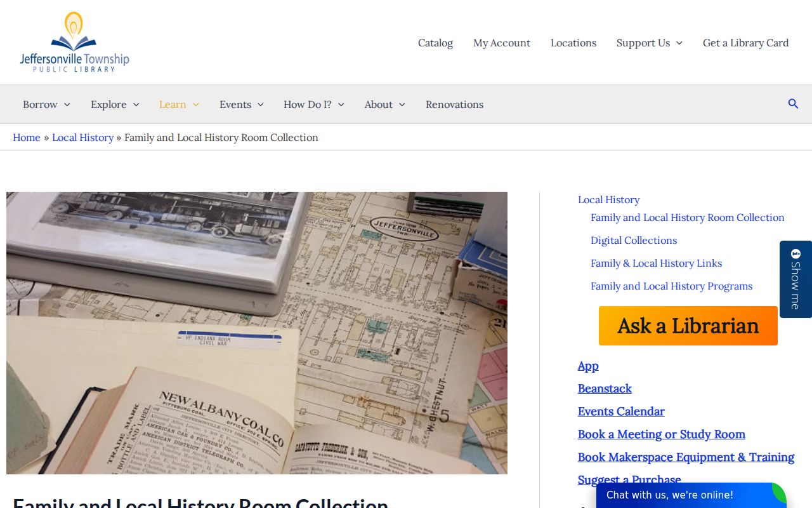Click the Jeffersonville Township Public Library logo
Viewport: 812px width, 508px height.
75,42
